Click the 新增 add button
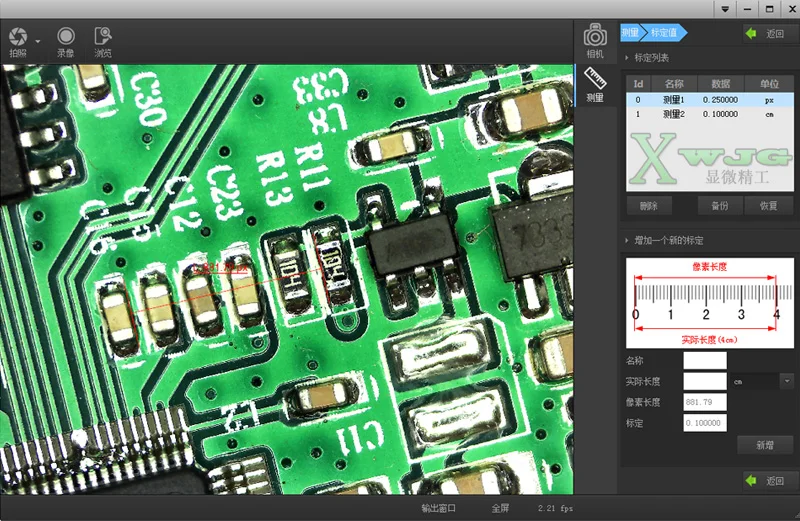 [x=765, y=445]
